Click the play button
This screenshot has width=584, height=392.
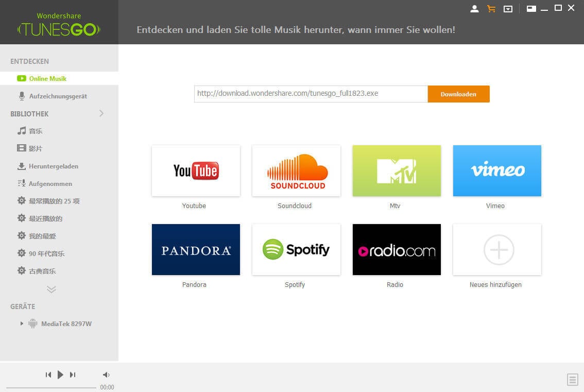[60, 374]
